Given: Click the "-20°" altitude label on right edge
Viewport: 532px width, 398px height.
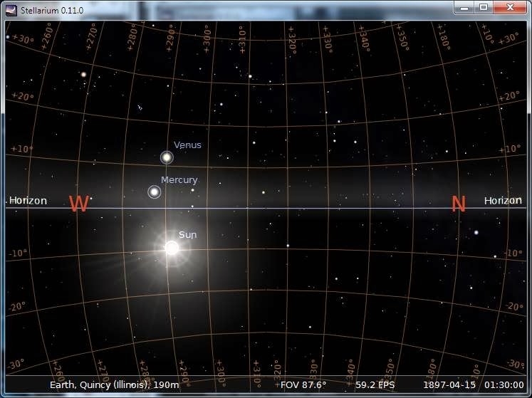Looking at the screenshot, I should [514, 307].
